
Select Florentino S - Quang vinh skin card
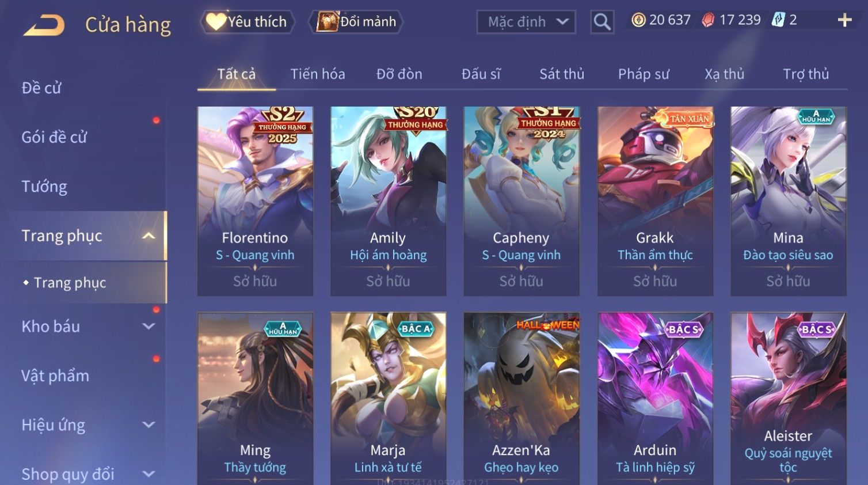click(x=255, y=201)
